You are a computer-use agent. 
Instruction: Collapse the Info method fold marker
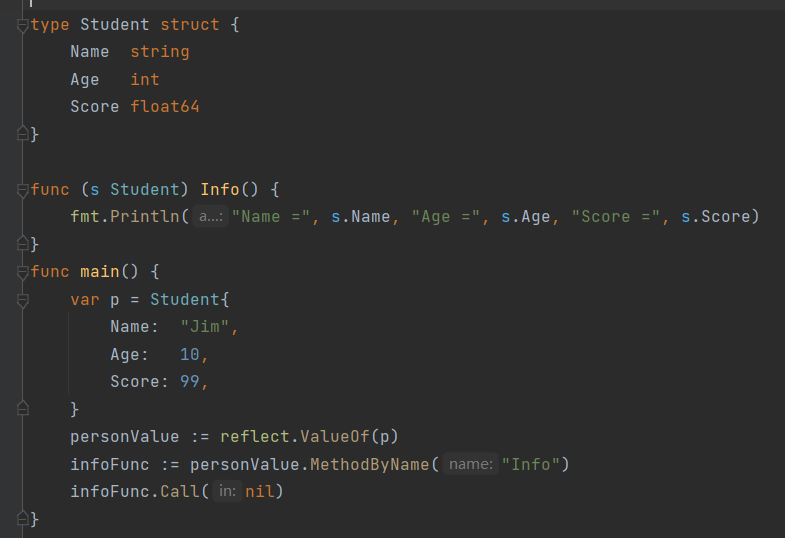23,190
